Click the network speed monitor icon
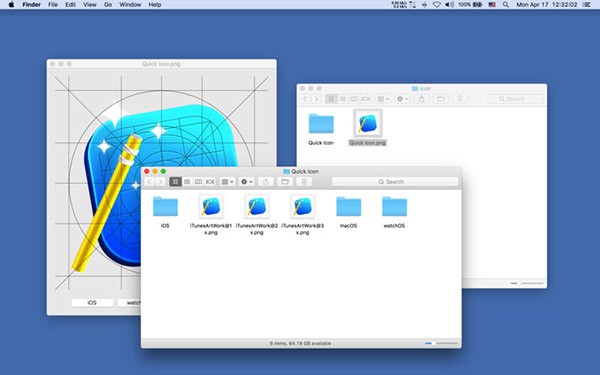Screen dimensions: 600x375 click(x=403, y=5)
